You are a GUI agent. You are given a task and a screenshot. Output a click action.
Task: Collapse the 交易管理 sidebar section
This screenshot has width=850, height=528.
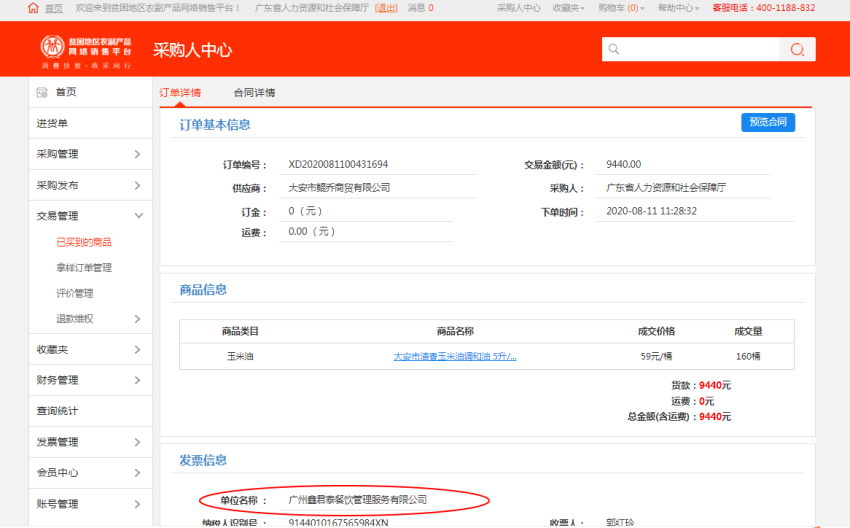[138, 216]
